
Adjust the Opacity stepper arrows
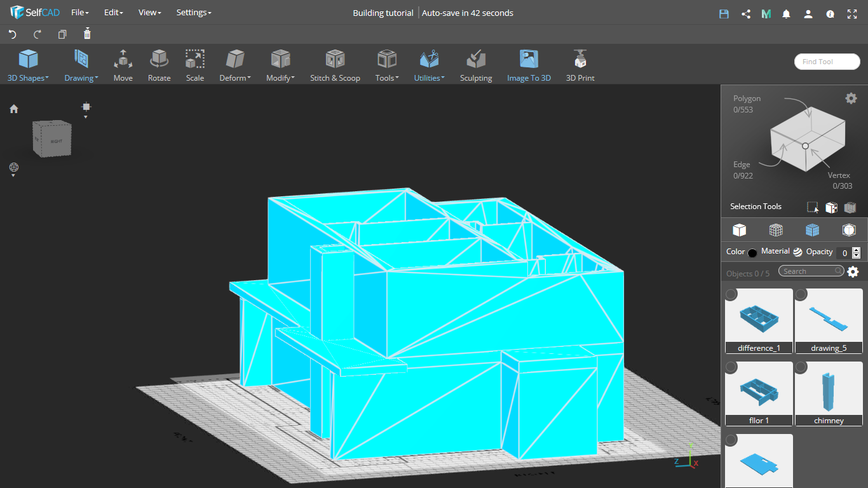coord(857,252)
